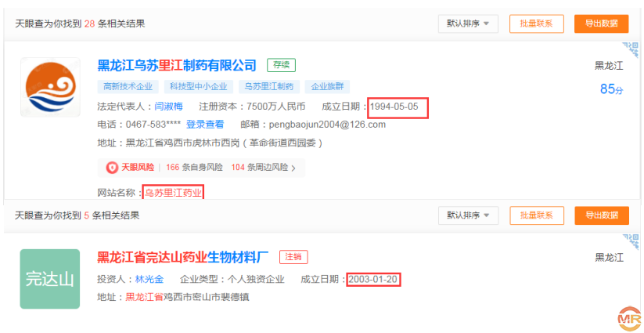Click the 注销 status badge
The width and height of the screenshot is (644, 333).
[x=293, y=257]
